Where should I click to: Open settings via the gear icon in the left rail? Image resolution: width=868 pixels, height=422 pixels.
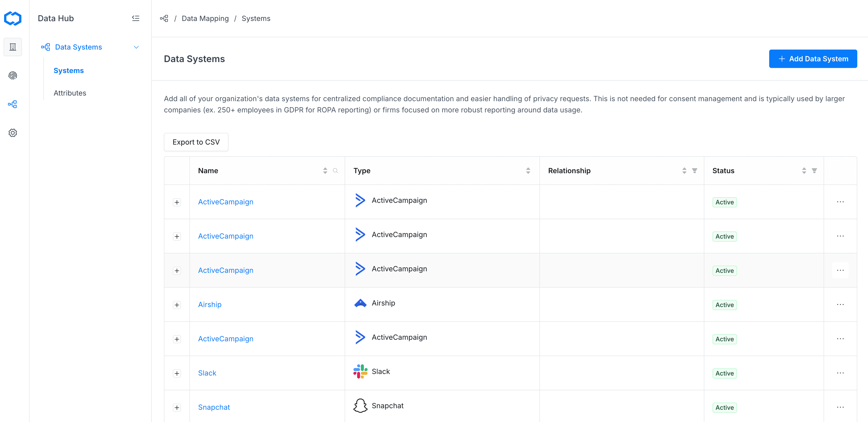click(13, 133)
